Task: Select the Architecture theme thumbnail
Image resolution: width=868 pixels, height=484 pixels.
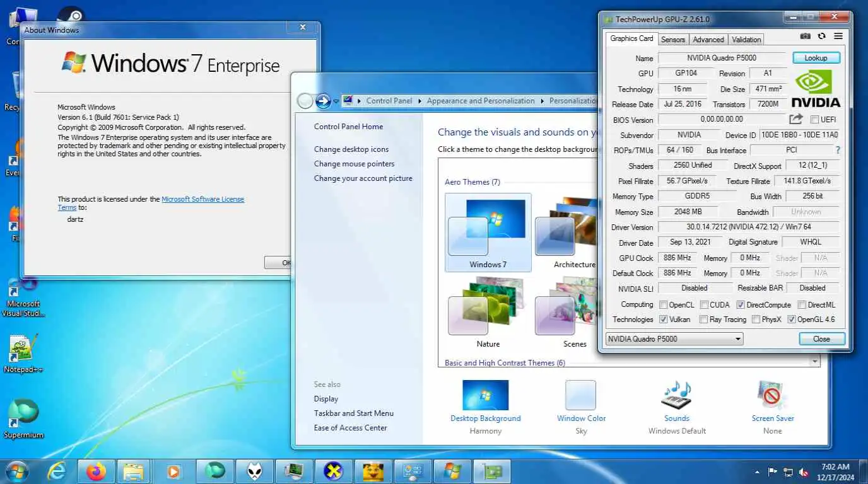Action: (566, 232)
